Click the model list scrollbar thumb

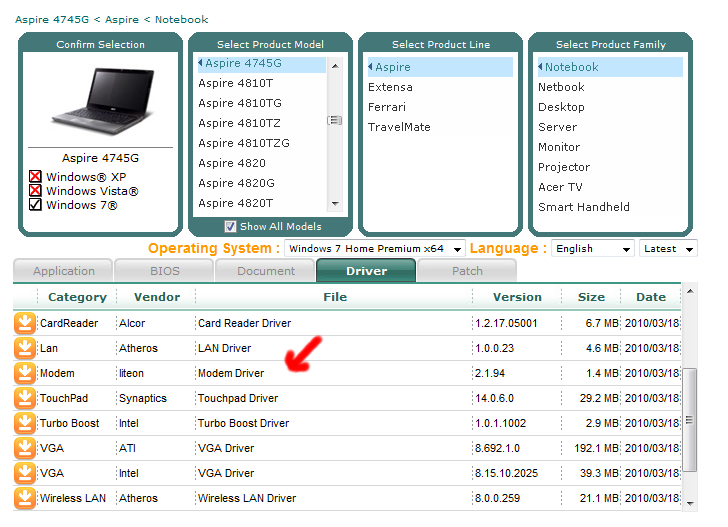(x=335, y=121)
